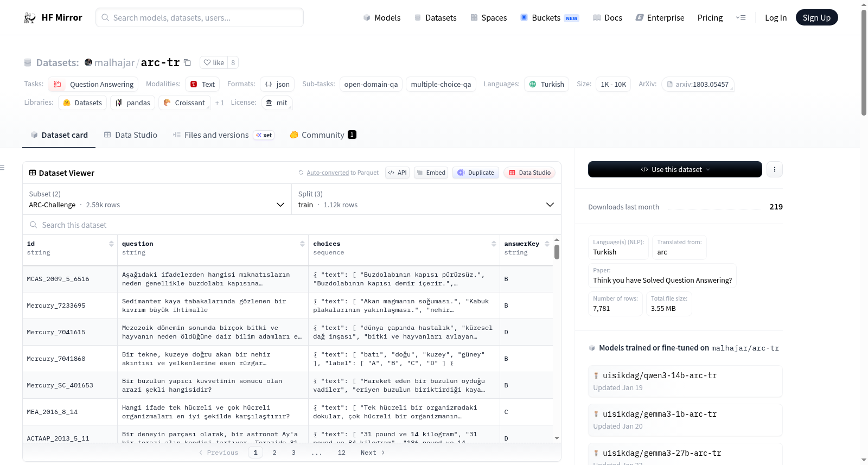Open Enterprise in top navigation

[x=660, y=18]
